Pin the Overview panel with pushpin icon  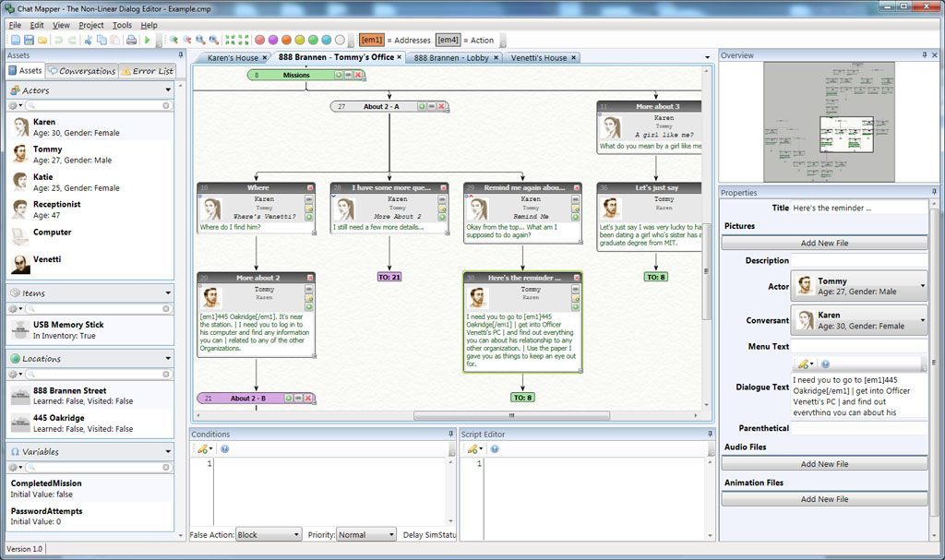tap(924, 55)
